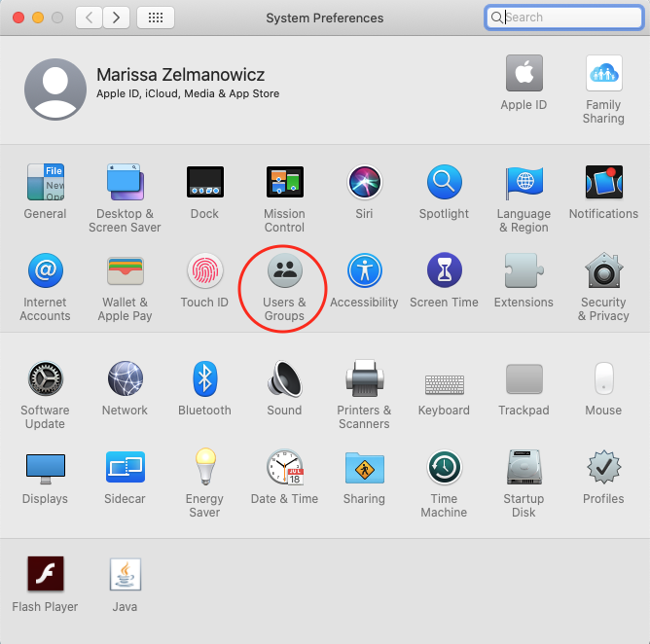
Task: Go forward with the right arrow button
Action: pyautogui.click(x=116, y=18)
